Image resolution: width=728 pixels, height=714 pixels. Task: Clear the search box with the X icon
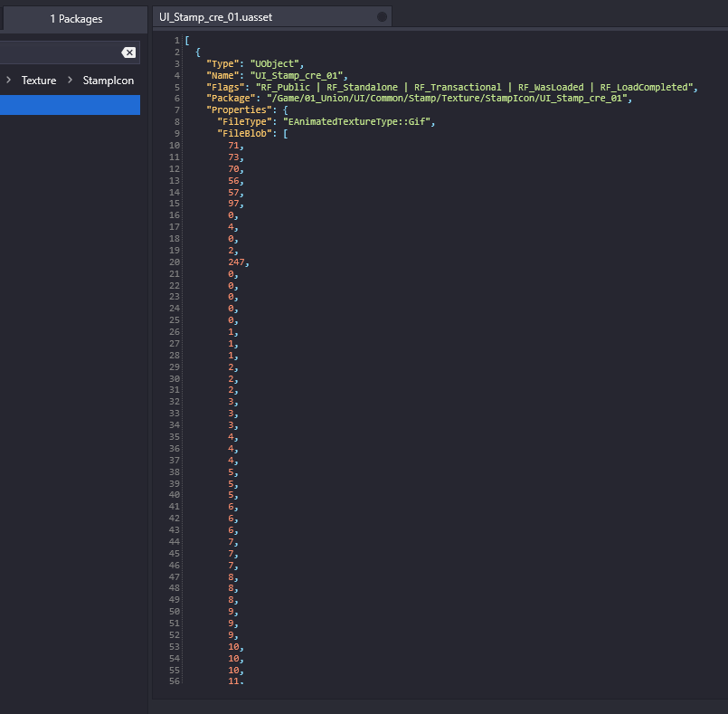coord(128,52)
